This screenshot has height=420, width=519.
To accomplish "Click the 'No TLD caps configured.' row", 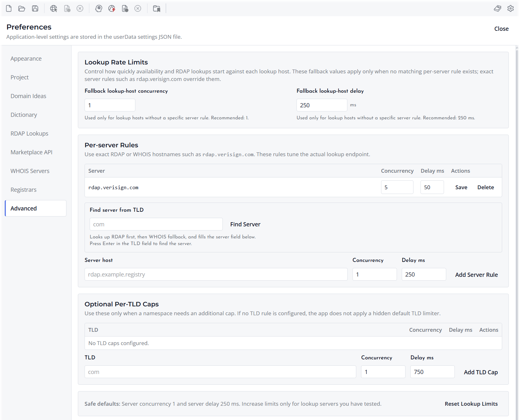I will pos(293,343).
